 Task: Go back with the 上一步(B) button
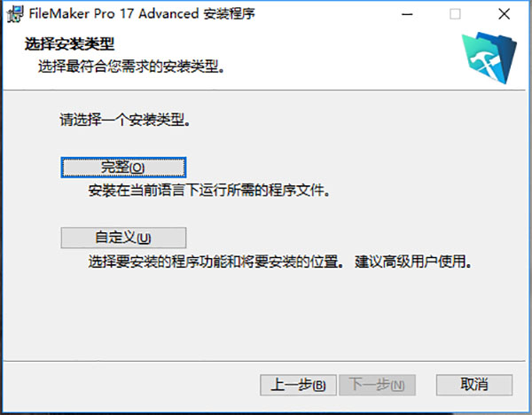tap(298, 385)
